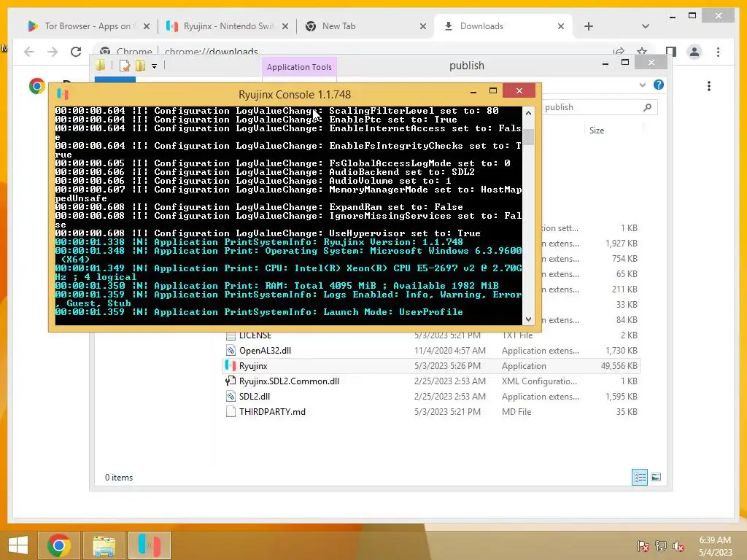Open Customize Quick Access Toolbar dropdown
The width and height of the screenshot is (747, 560).
155,66
